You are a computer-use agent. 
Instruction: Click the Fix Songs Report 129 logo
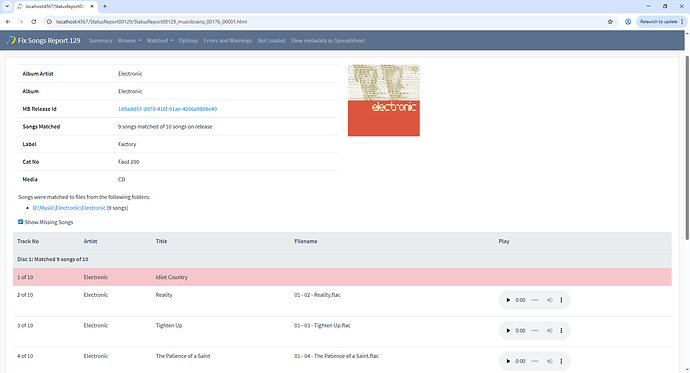click(44, 40)
